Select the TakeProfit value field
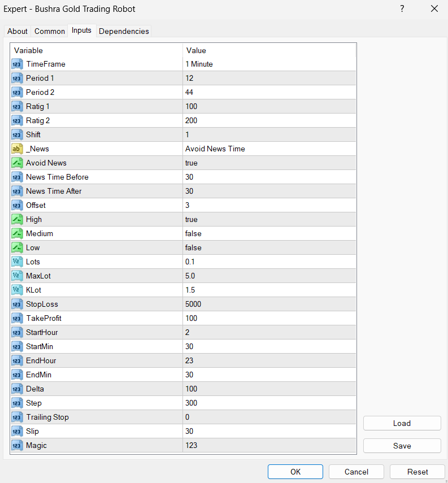 [269, 319]
